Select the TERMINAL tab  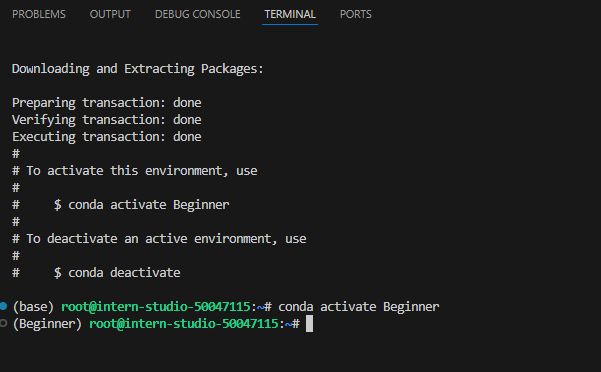pyautogui.click(x=290, y=14)
